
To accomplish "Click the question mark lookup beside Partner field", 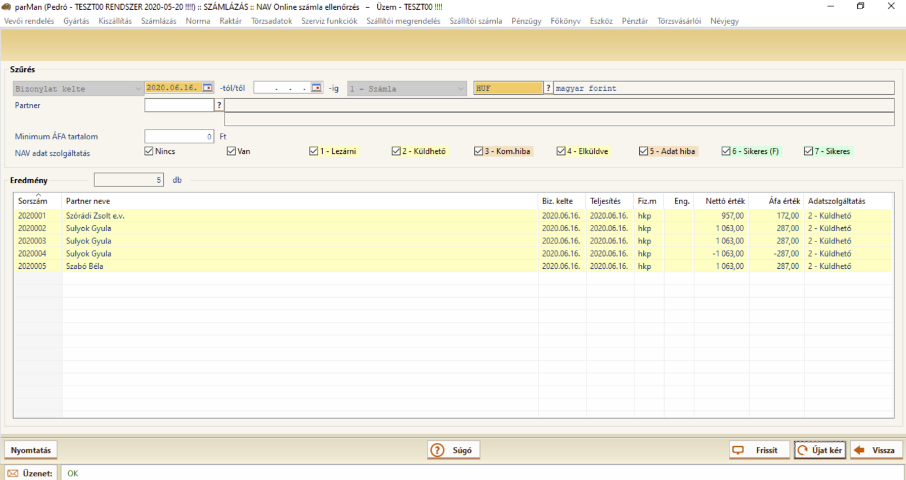I will [219, 105].
